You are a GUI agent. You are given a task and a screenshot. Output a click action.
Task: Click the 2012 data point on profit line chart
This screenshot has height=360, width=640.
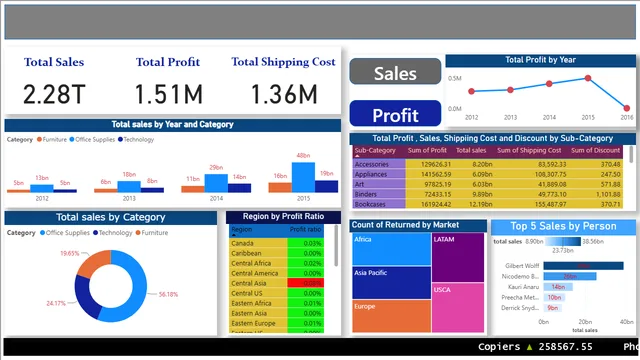point(471,91)
